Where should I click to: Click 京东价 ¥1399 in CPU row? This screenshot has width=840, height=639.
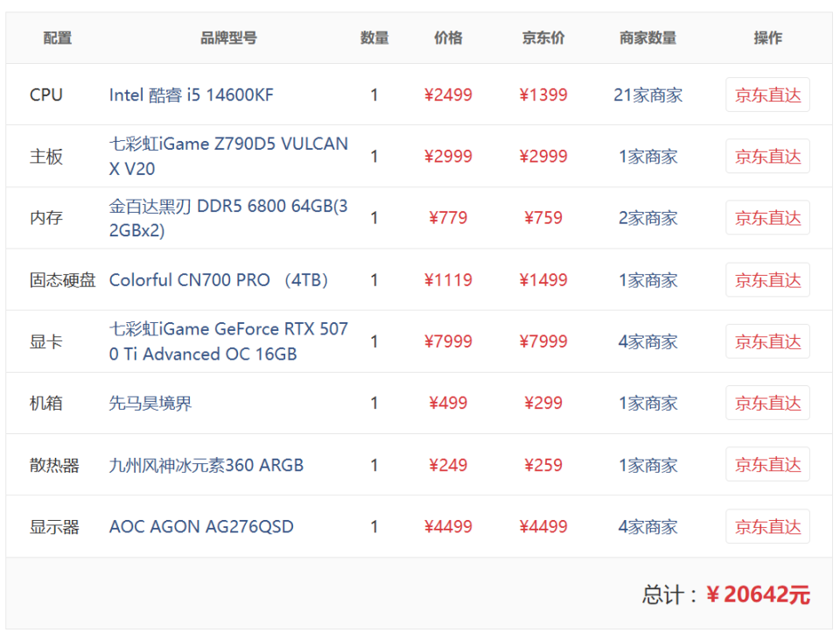coord(543,95)
